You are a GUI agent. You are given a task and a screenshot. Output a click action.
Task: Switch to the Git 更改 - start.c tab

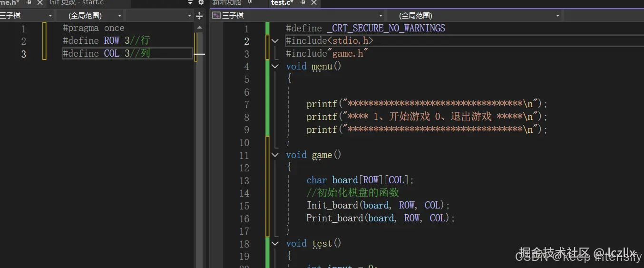point(76,3)
